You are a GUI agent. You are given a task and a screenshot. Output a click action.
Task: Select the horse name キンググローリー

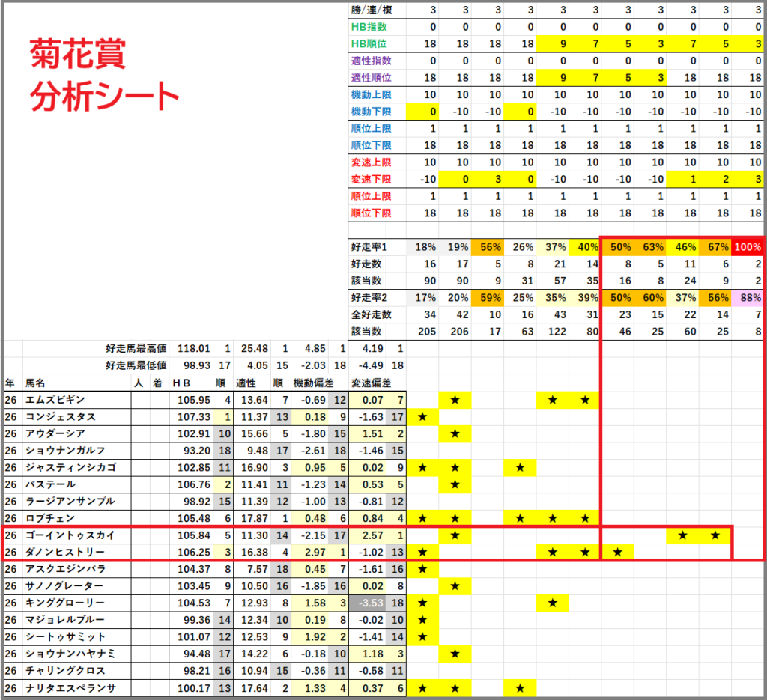coord(65,603)
